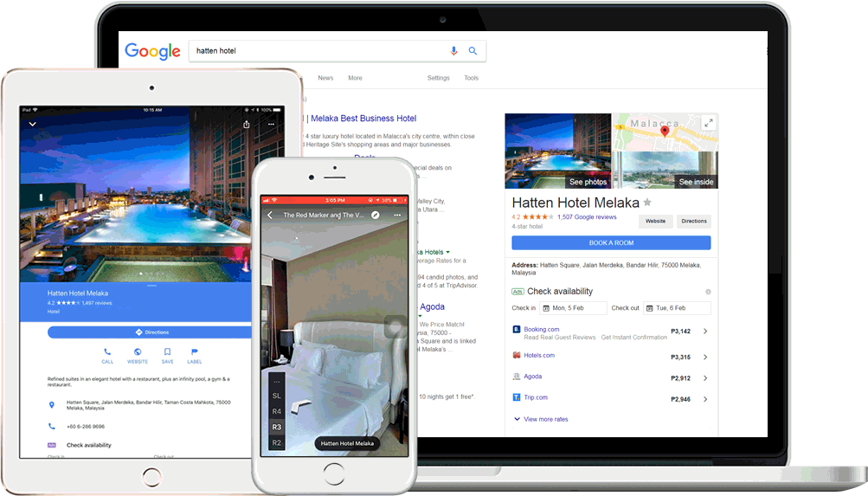Select floor SL in iPhone level picker
The height and width of the screenshot is (496, 868).
[277, 396]
